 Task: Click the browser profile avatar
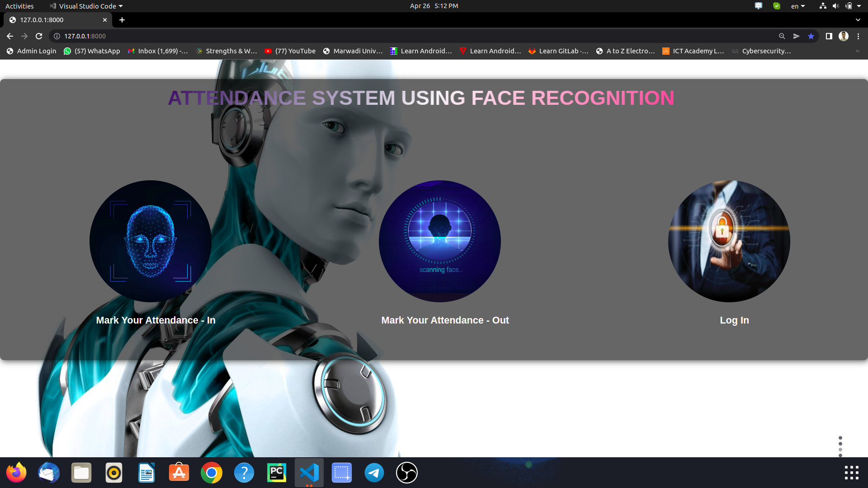(x=844, y=36)
